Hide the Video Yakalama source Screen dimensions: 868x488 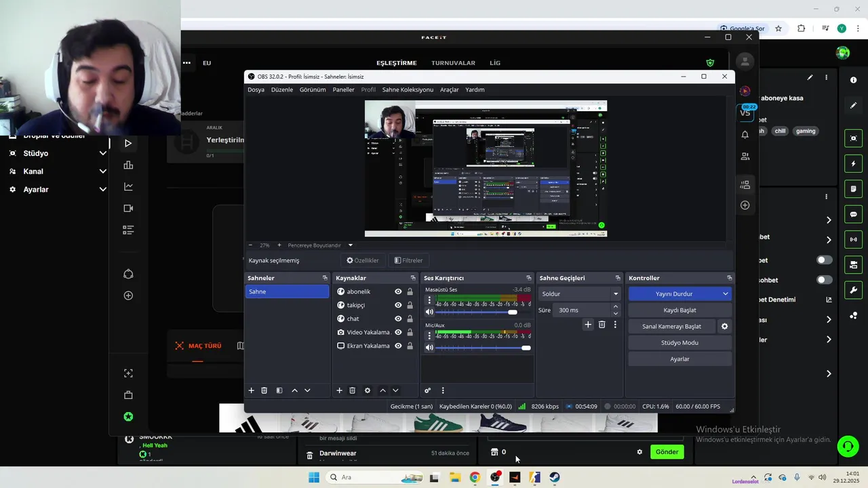coord(398,332)
